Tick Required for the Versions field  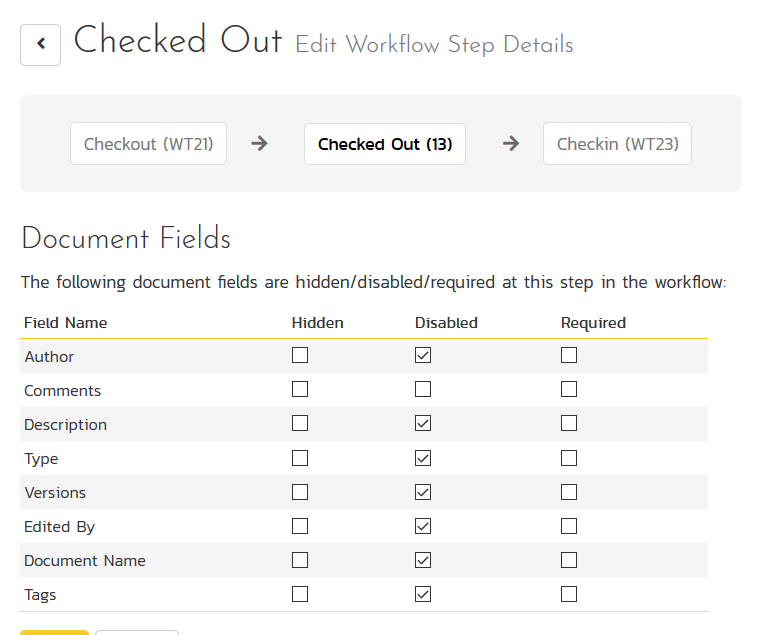[569, 491]
